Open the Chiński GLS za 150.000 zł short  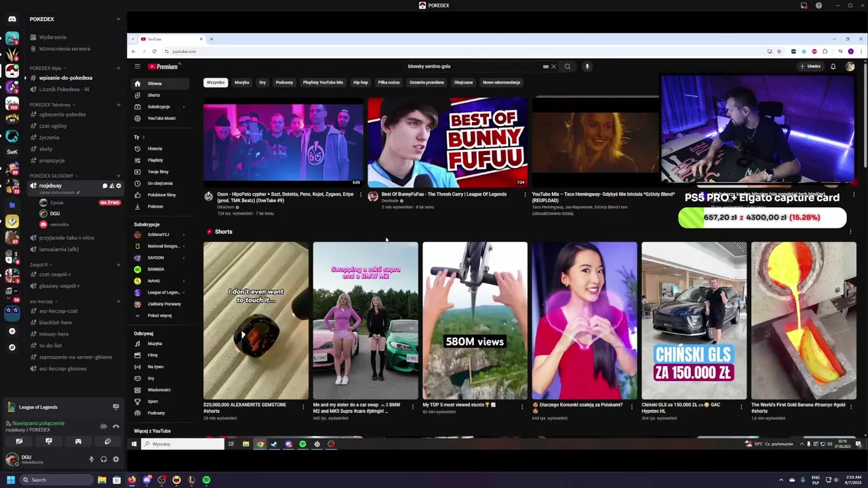(694, 321)
